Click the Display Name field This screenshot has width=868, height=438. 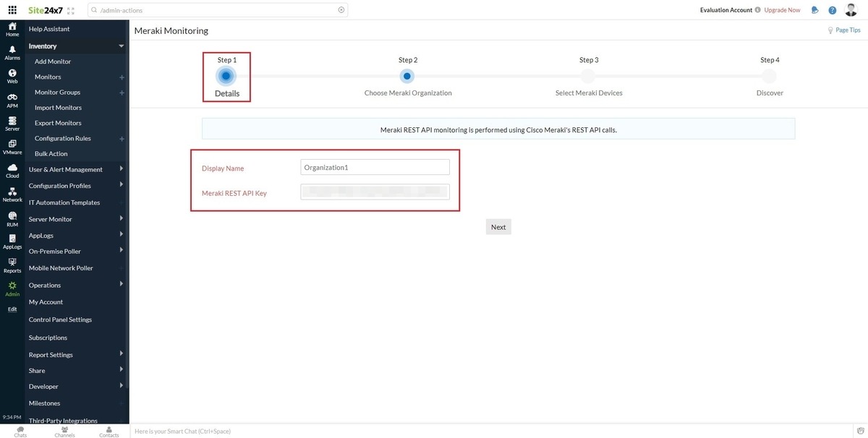click(x=375, y=167)
